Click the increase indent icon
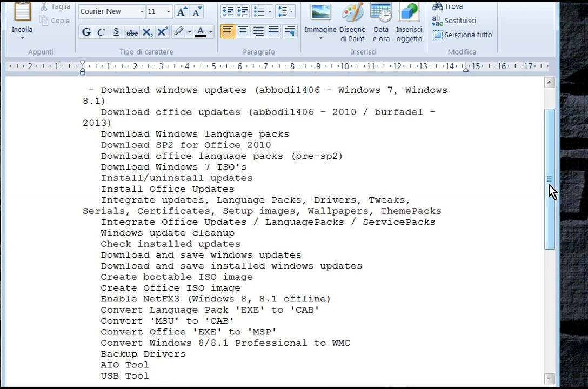Image resolution: width=588 pixels, height=389 pixels. coord(243,12)
